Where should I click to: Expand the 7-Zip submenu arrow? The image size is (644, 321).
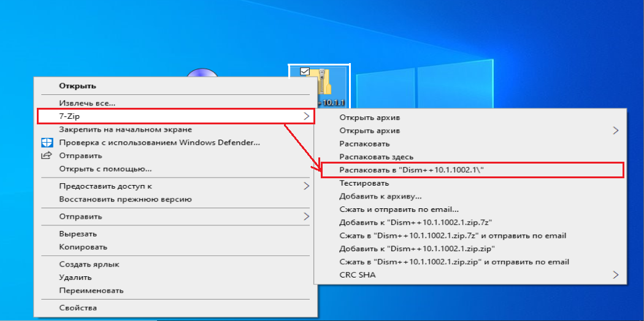point(307,116)
